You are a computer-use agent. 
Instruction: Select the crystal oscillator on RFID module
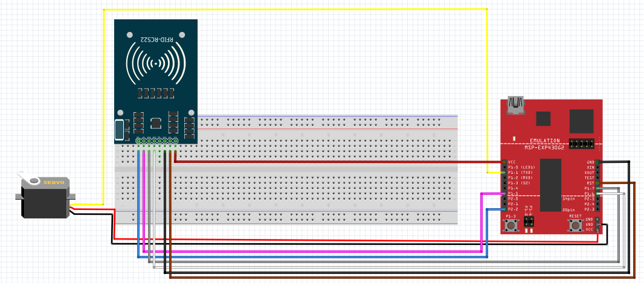119,129
